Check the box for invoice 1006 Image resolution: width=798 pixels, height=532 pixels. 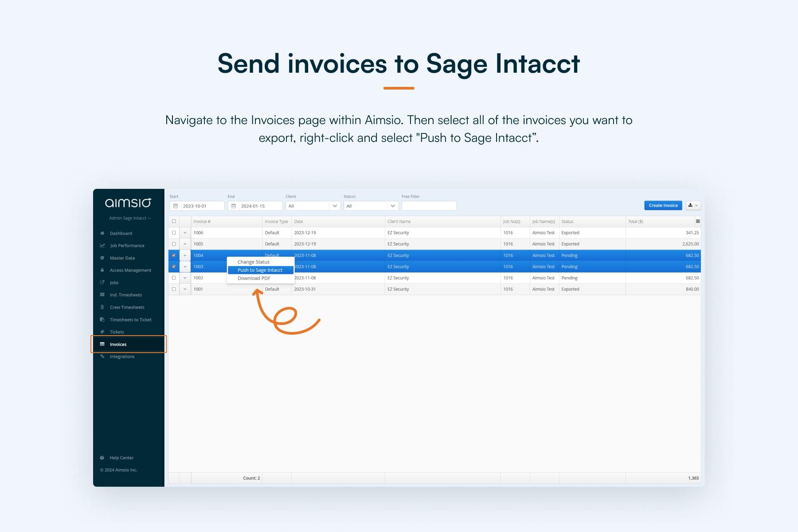point(174,233)
